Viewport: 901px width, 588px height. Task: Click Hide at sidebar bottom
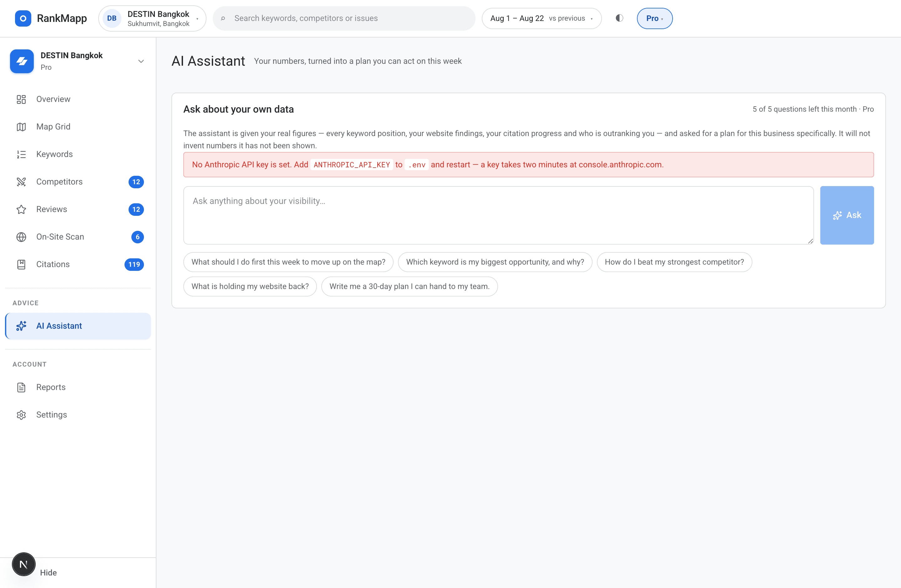point(48,572)
